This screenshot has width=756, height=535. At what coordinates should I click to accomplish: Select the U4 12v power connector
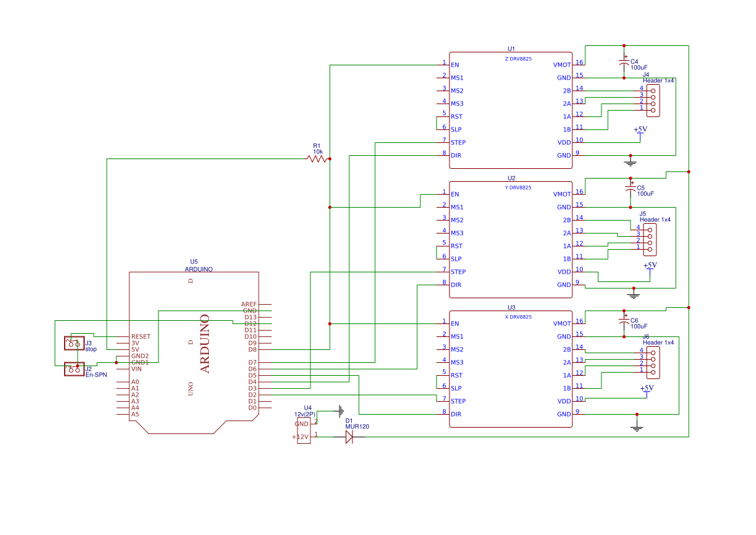(x=303, y=430)
